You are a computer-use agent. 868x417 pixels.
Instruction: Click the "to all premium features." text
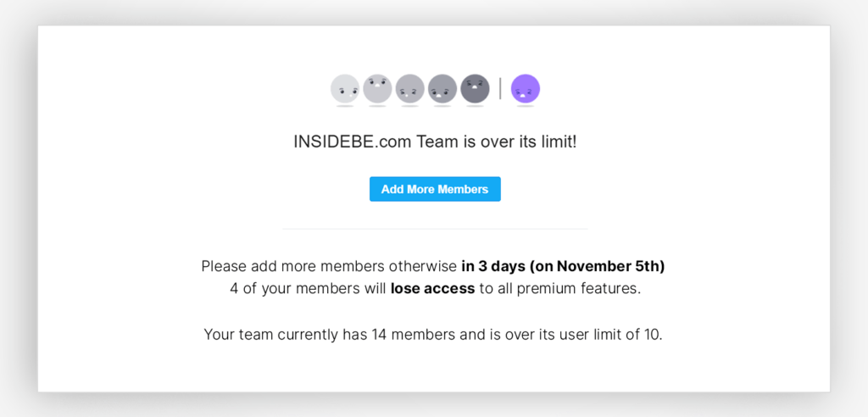coord(560,289)
